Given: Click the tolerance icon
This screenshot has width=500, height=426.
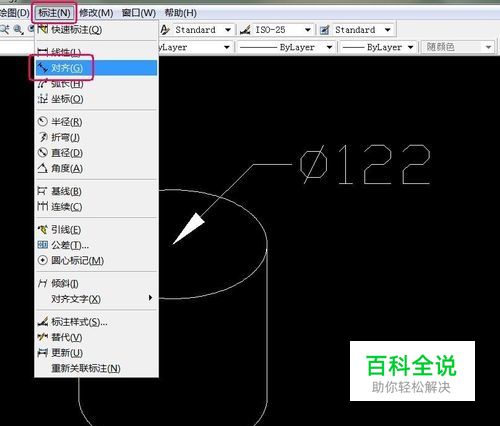Looking at the screenshot, I should tap(42, 245).
